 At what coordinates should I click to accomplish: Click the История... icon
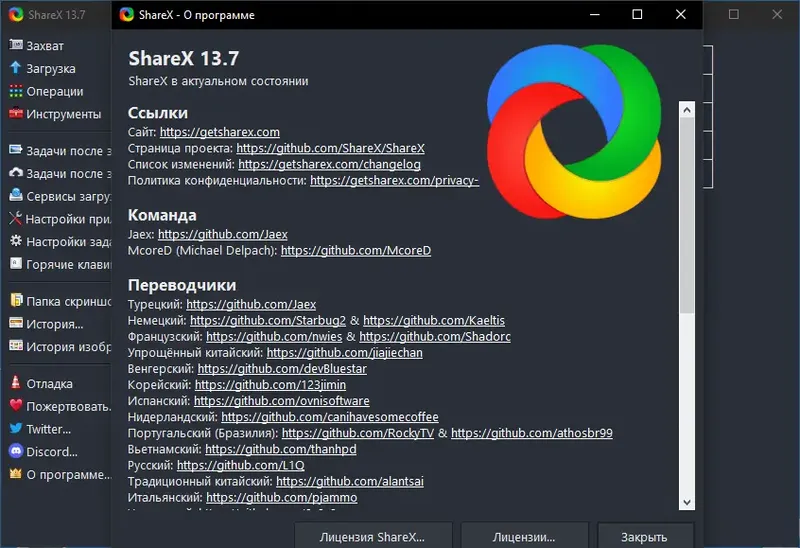(x=16, y=323)
